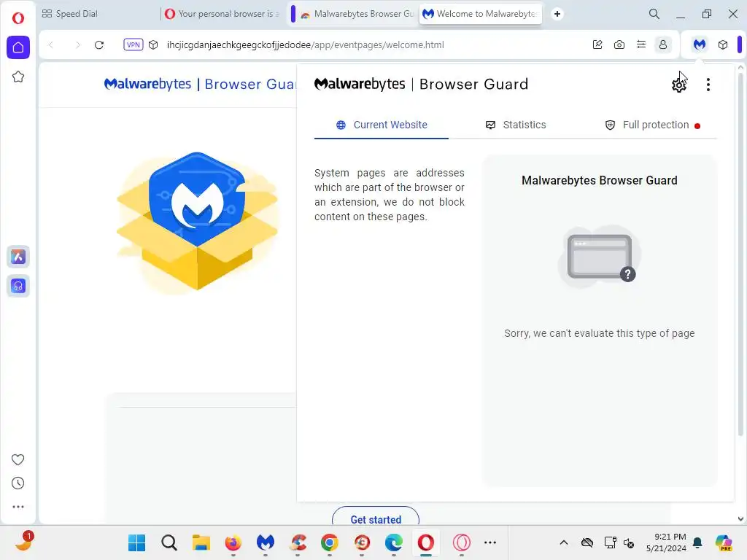Open Aria AI sidebar icon
747x560 pixels.
point(18,257)
